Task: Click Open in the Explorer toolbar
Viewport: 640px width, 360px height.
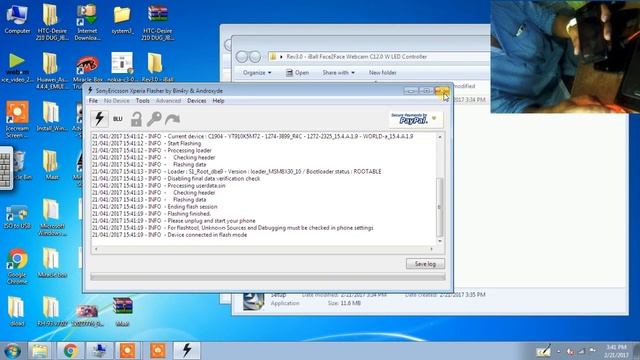Action: (297, 73)
